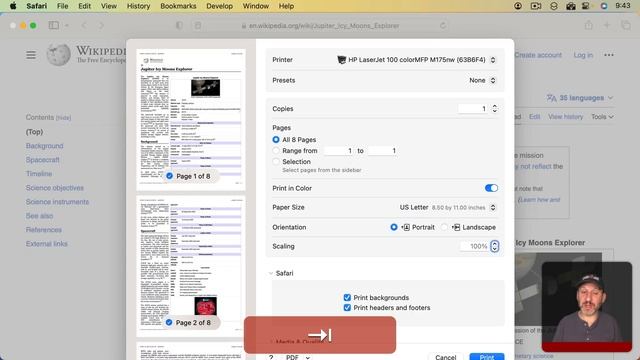
Task: Open the Develop menu
Action: coord(219,6)
